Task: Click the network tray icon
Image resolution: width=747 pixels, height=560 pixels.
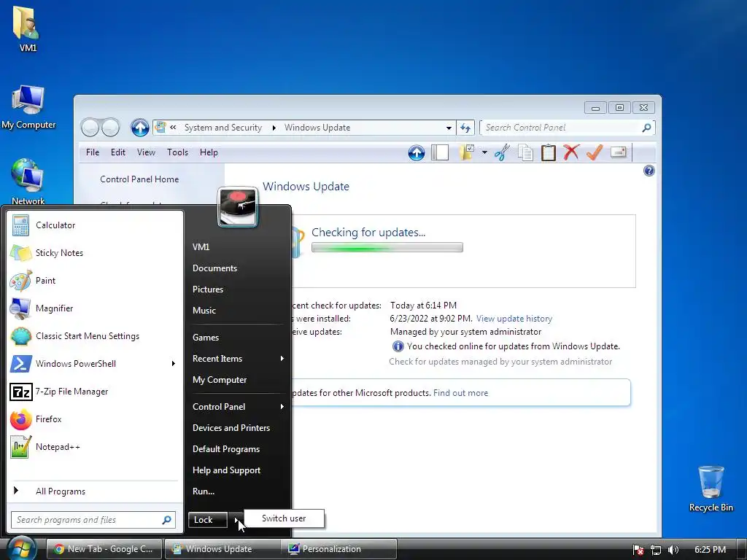Action: [656, 550]
